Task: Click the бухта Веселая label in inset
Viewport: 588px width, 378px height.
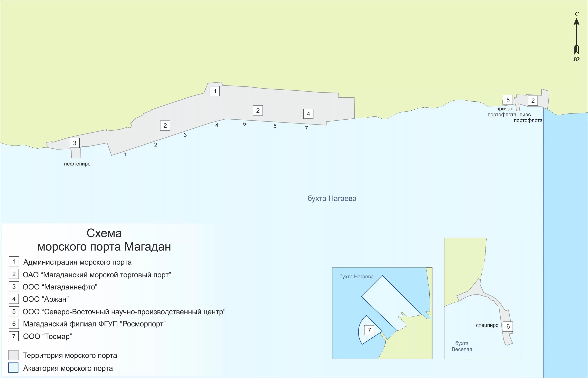Action: [462, 346]
